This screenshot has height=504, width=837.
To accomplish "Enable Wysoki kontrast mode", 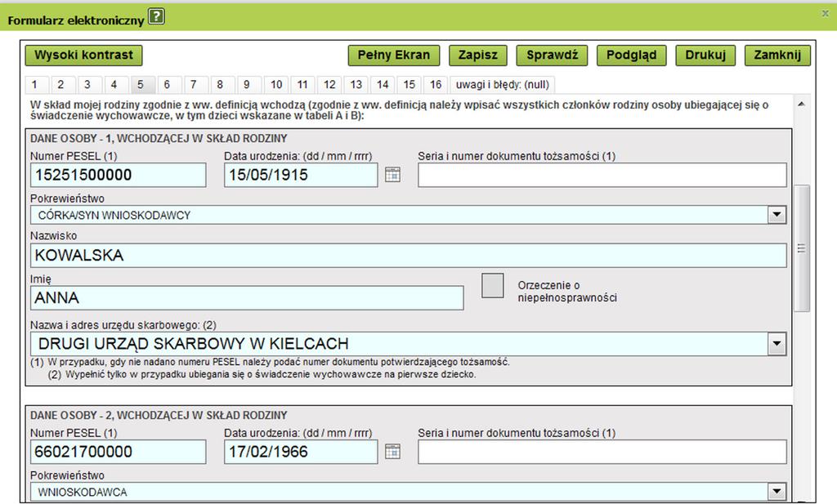I will point(84,55).
